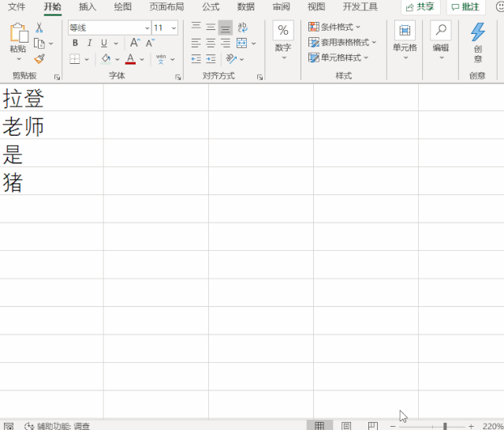Image resolution: width=504 pixels, height=430 pixels.
Task: Merge and center cells icon
Action: (241, 43)
